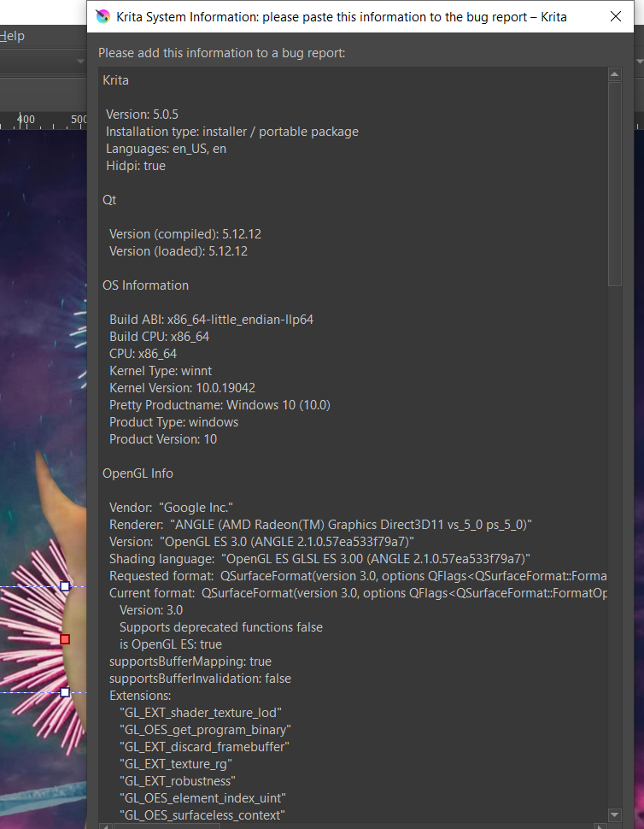The height and width of the screenshot is (829, 644).
Task: Click 'Supports deprecated functions false' line
Action: point(221,627)
